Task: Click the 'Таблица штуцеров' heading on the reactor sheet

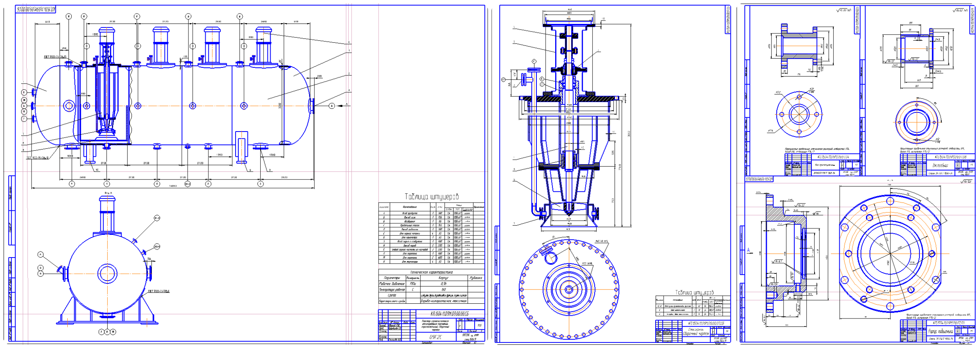Action: tap(432, 197)
